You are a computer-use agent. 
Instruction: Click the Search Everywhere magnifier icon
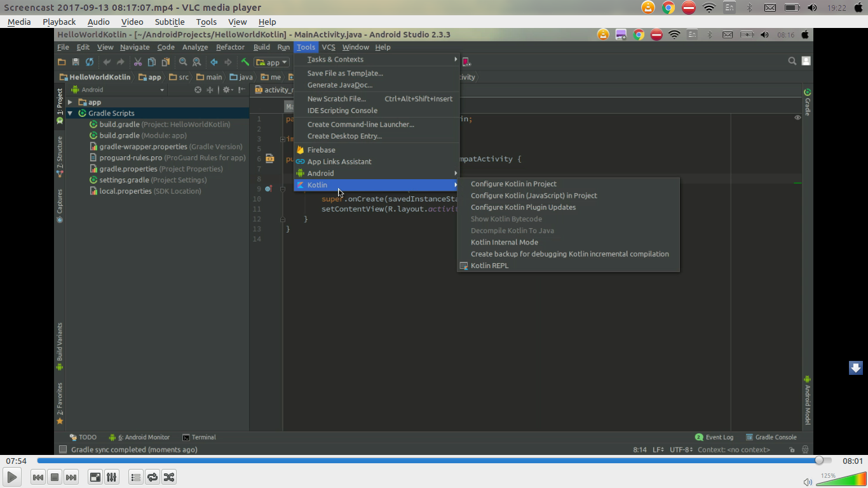[x=792, y=61]
